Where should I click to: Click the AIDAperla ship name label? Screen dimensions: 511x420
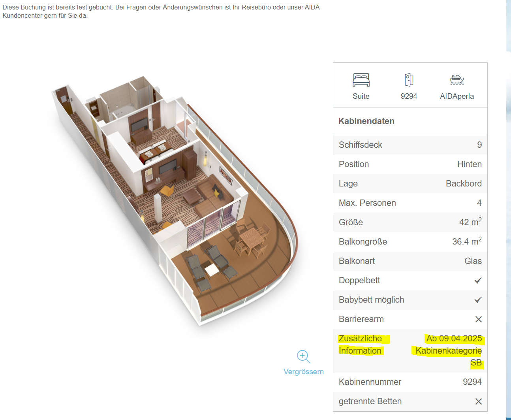coord(457,96)
